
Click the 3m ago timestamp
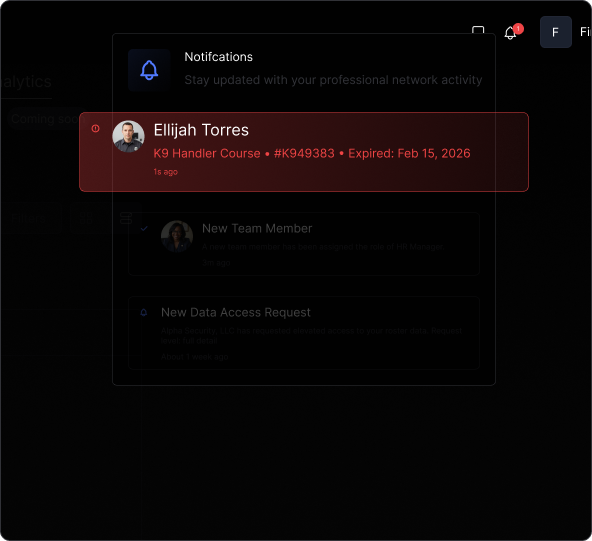point(216,263)
